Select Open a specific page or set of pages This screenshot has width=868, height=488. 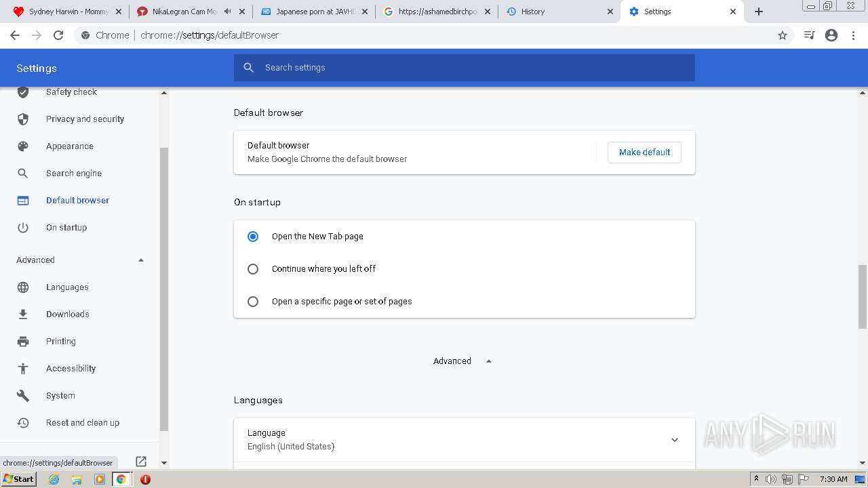pos(253,302)
